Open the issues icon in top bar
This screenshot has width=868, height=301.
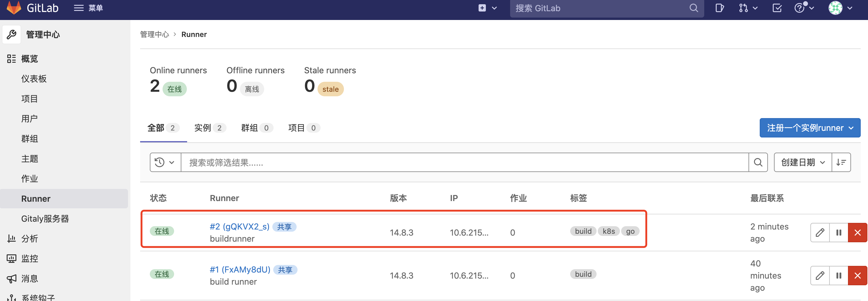pos(719,8)
